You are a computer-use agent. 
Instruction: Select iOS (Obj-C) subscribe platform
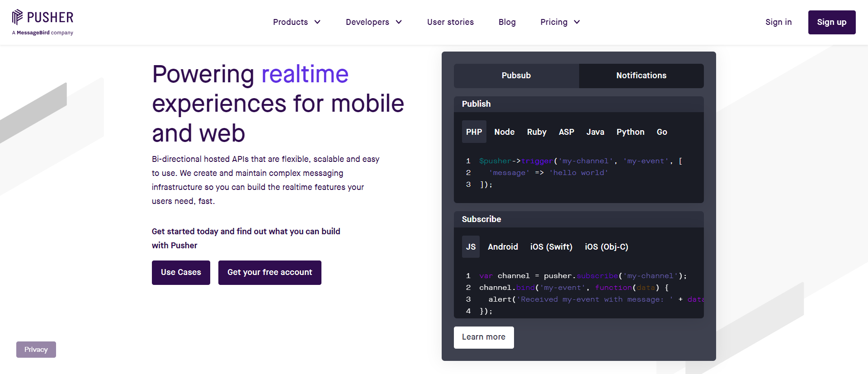pos(606,246)
